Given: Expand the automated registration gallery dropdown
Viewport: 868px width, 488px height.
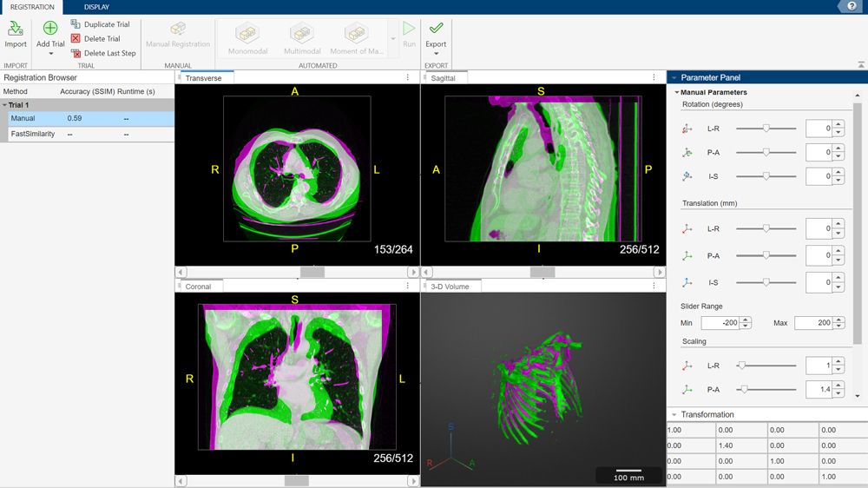Looking at the screenshot, I should click(392, 39).
